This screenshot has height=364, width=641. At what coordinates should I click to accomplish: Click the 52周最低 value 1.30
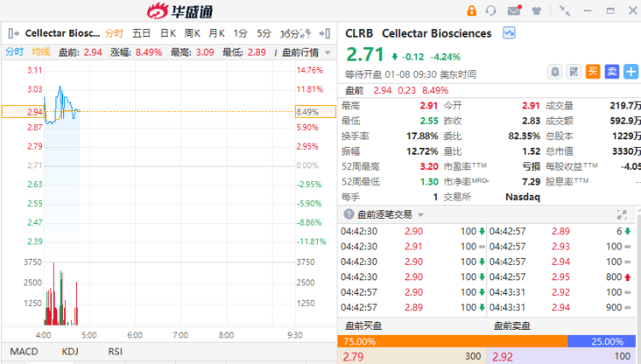coord(429,182)
